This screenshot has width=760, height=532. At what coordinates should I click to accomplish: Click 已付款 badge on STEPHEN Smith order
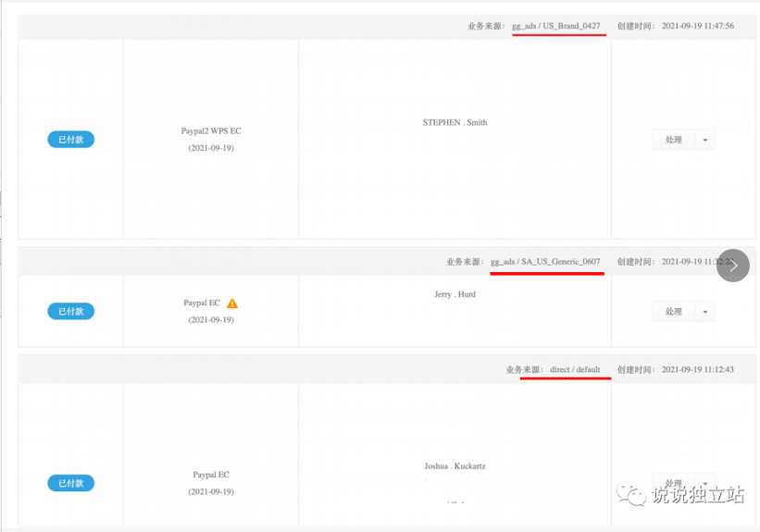(70, 140)
